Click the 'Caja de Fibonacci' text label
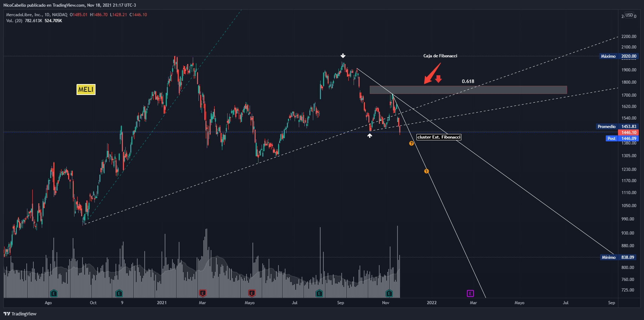This screenshot has height=320, width=644. (x=440, y=56)
